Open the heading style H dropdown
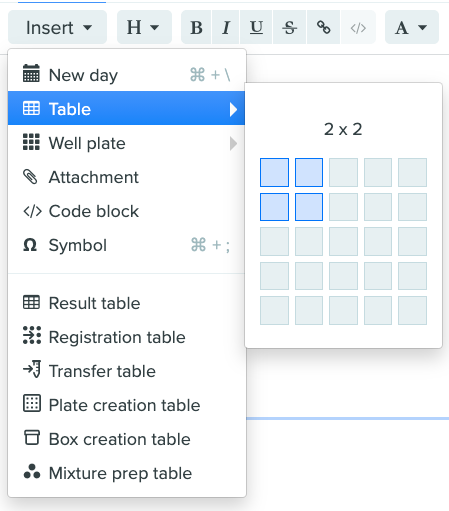449x511 pixels. pos(144,27)
